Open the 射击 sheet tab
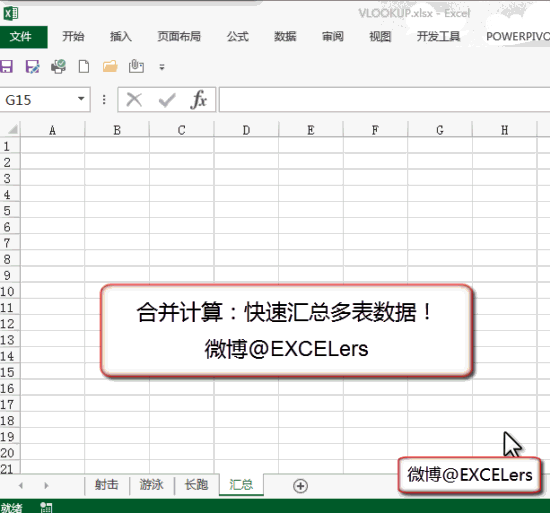The height and width of the screenshot is (513, 550). click(107, 485)
